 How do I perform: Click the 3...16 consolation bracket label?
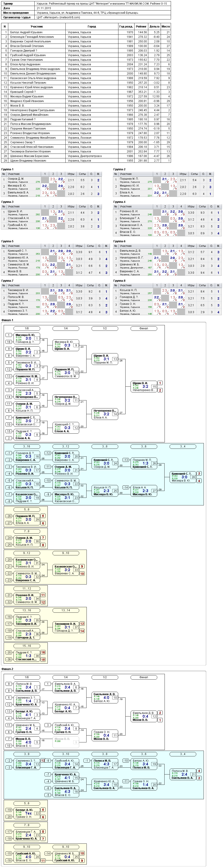27,447
